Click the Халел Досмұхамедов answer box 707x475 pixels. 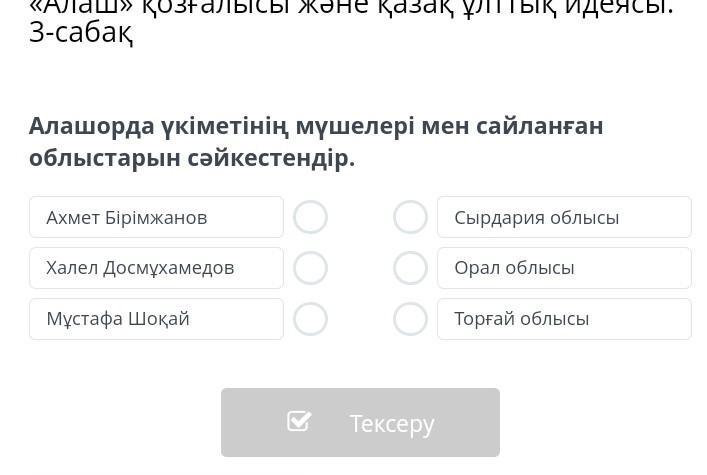156,268
